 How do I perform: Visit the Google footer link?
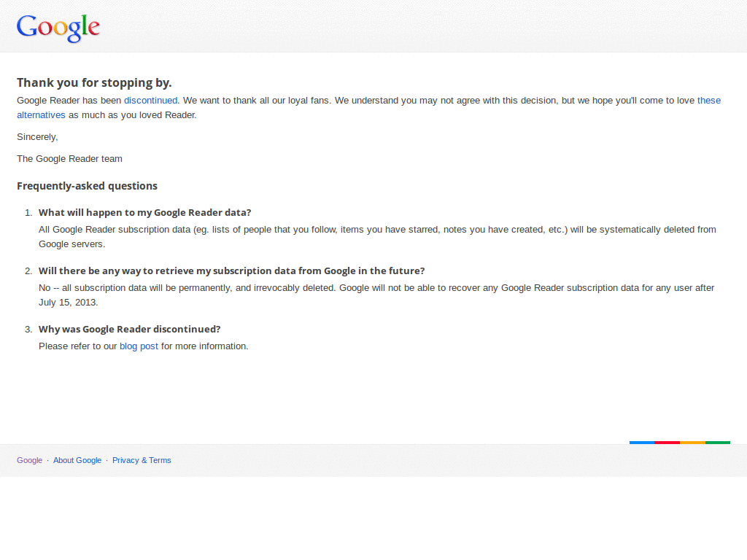(x=29, y=461)
